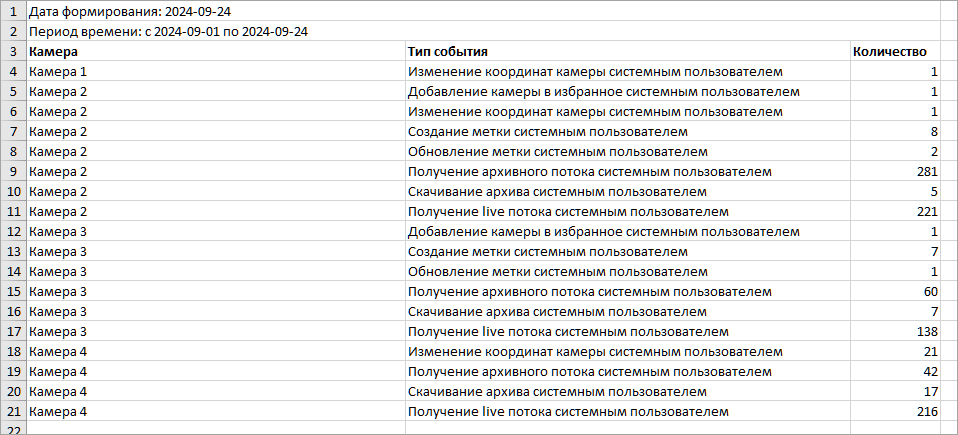Select row header number 9
Screen dimensions: 958x435
click(x=13, y=171)
